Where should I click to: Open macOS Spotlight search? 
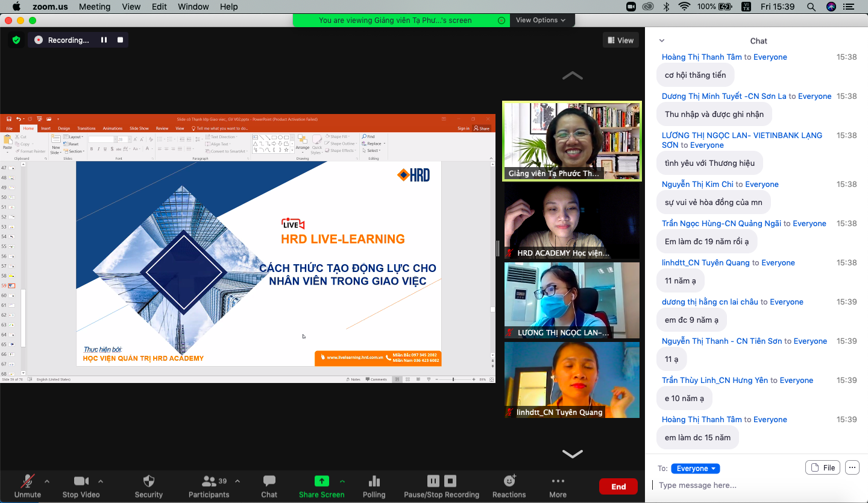pos(811,7)
